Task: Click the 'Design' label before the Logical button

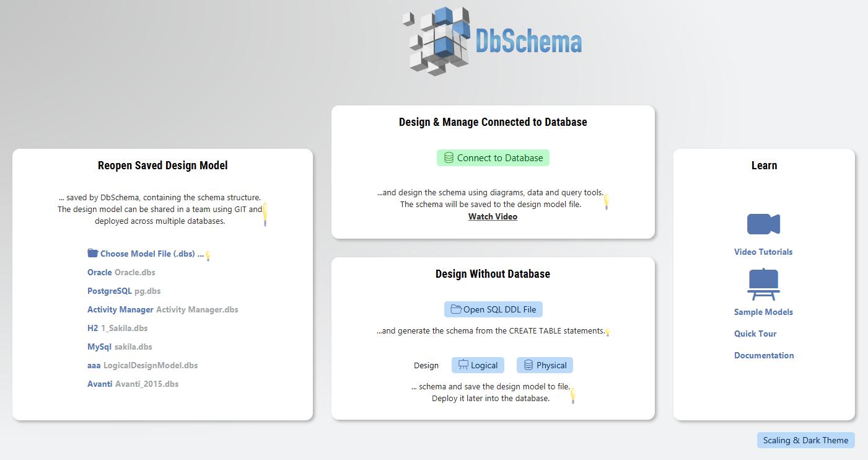Action: coord(426,366)
